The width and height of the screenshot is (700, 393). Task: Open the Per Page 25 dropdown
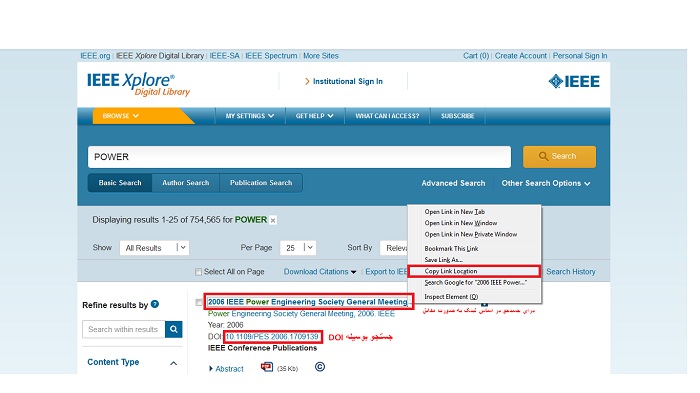coord(298,248)
